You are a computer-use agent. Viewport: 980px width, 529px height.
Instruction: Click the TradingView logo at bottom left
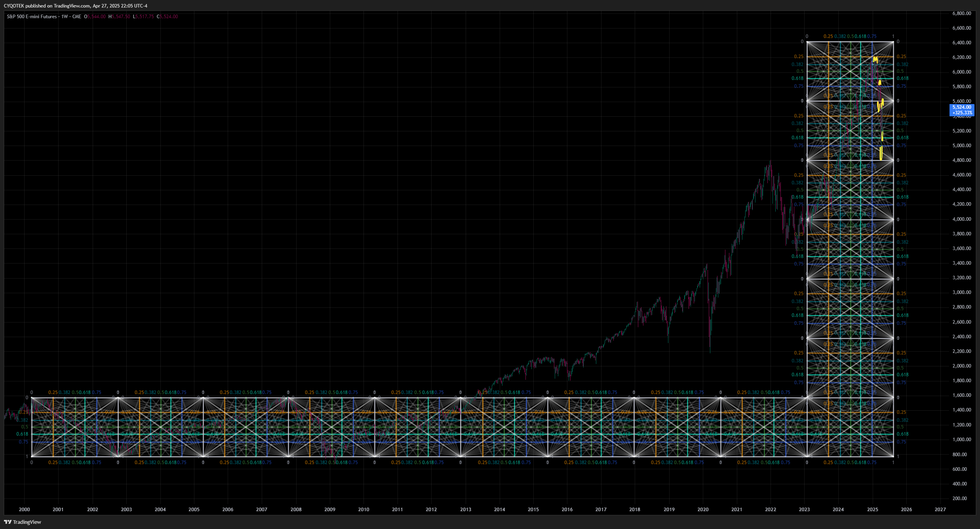[x=23, y=522]
